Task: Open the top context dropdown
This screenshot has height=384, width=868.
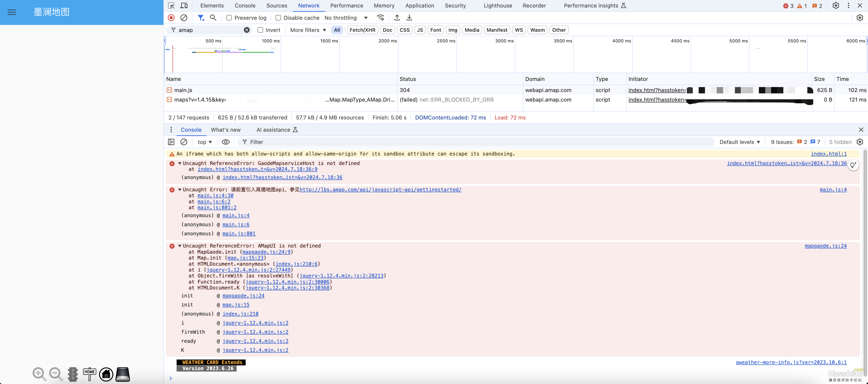Action: click(205, 142)
